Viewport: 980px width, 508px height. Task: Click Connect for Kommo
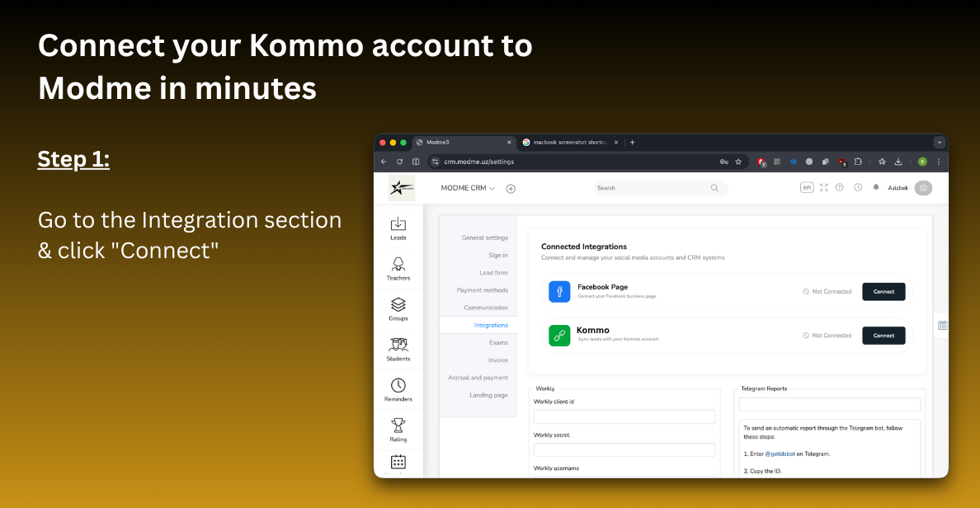[x=883, y=336]
